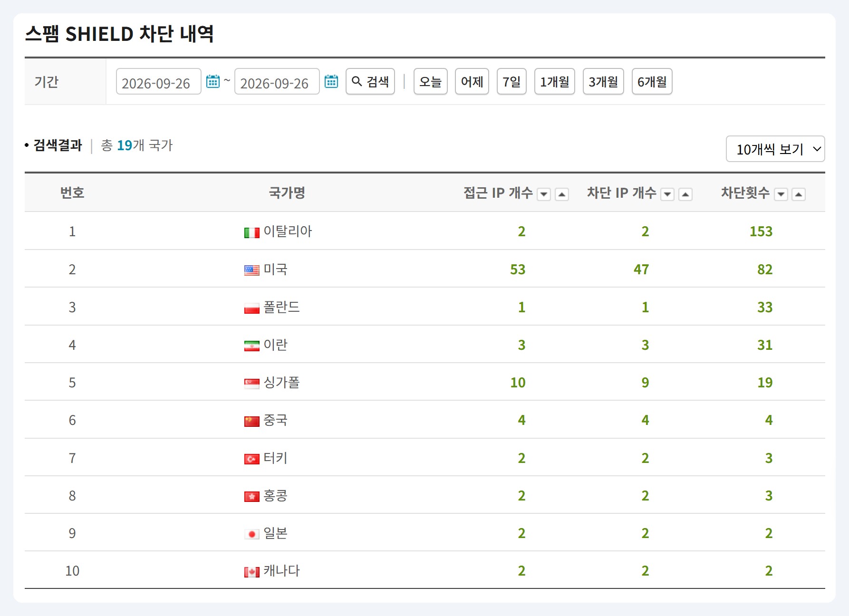Click the Japan flag beside 일본
The image size is (849, 616).
(251, 534)
